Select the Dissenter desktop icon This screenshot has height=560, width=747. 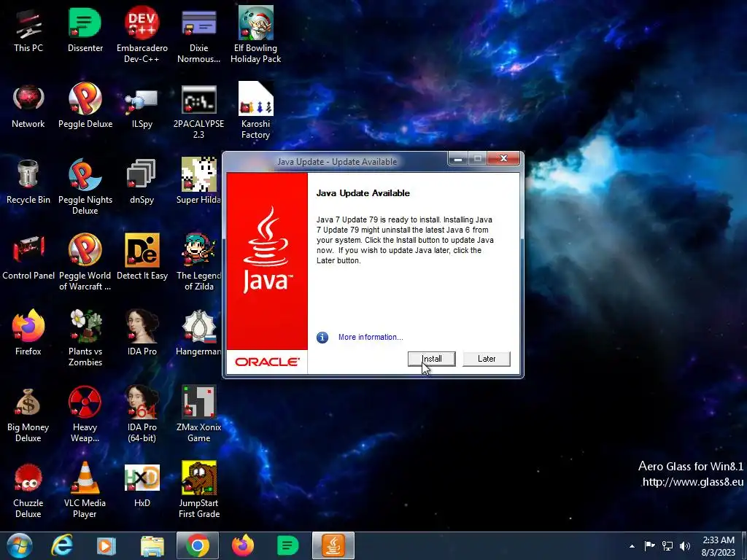coord(85,30)
